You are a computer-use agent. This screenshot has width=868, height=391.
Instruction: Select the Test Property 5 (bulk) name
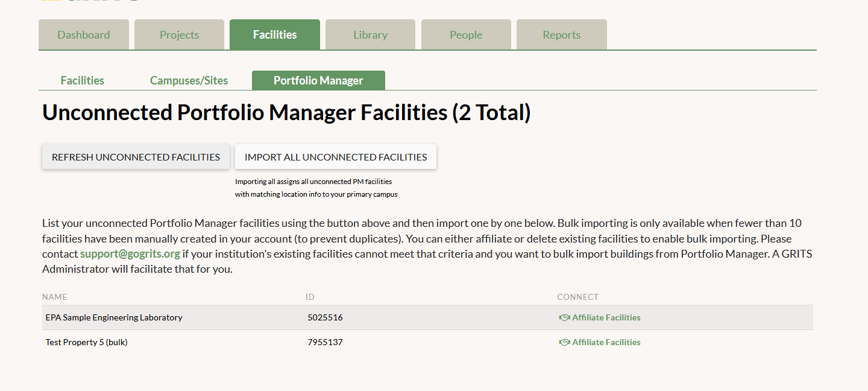coord(87,342)
